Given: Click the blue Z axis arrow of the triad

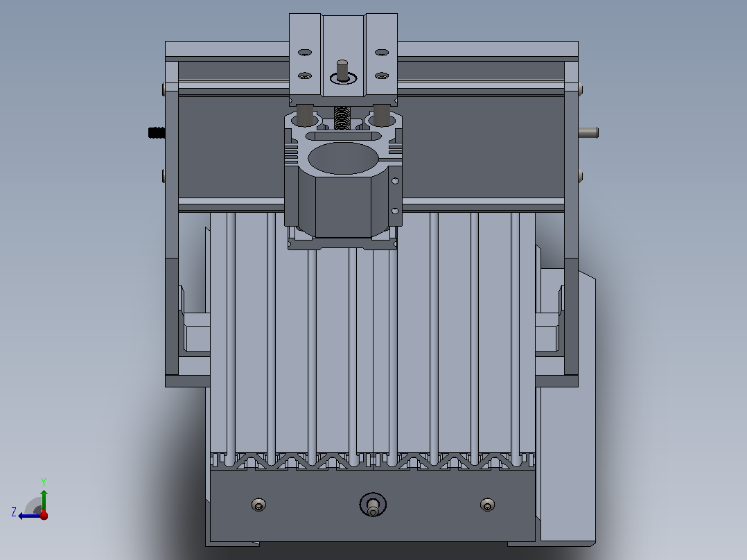Looking at the screenshot, I should coord(28,516).
